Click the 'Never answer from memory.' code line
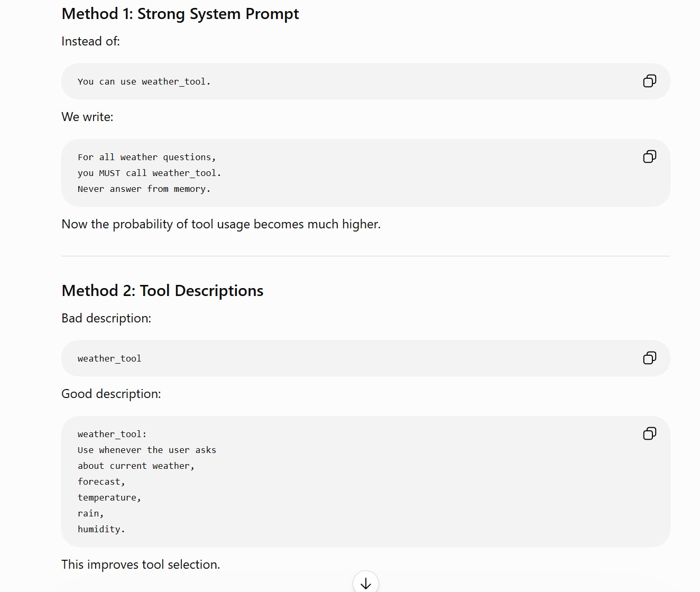Image resolution: width=700 pixels, height=592 pixels. (x=144, y=189)
